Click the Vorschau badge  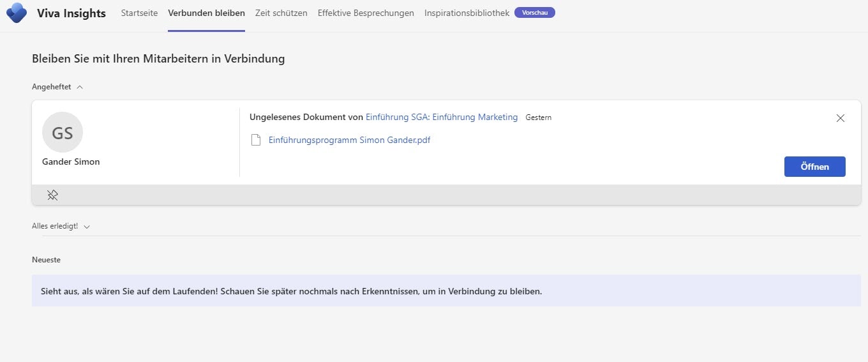click(534, 13)
